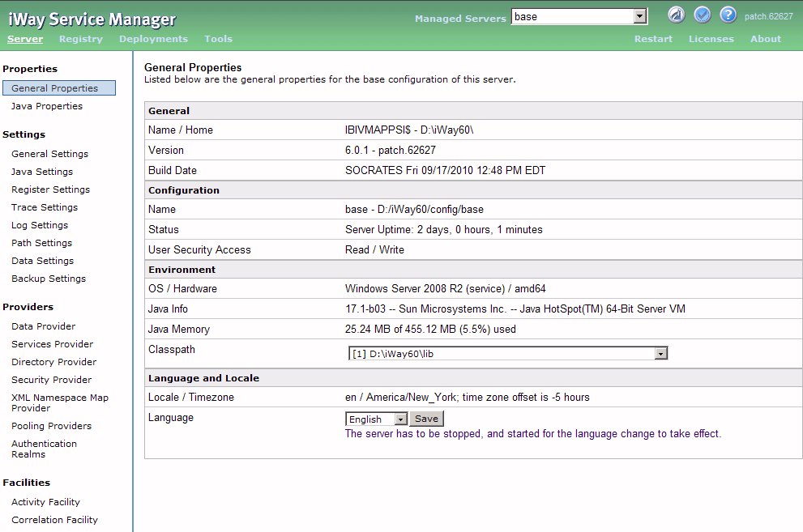Select General Properties in the sidebar

point(59,88)
